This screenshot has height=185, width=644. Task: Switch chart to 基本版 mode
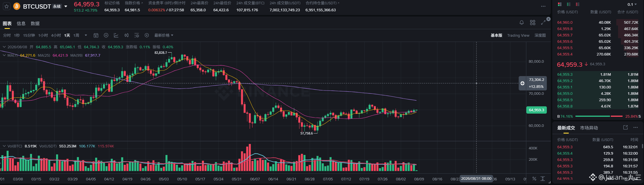[x=496, y=35]
